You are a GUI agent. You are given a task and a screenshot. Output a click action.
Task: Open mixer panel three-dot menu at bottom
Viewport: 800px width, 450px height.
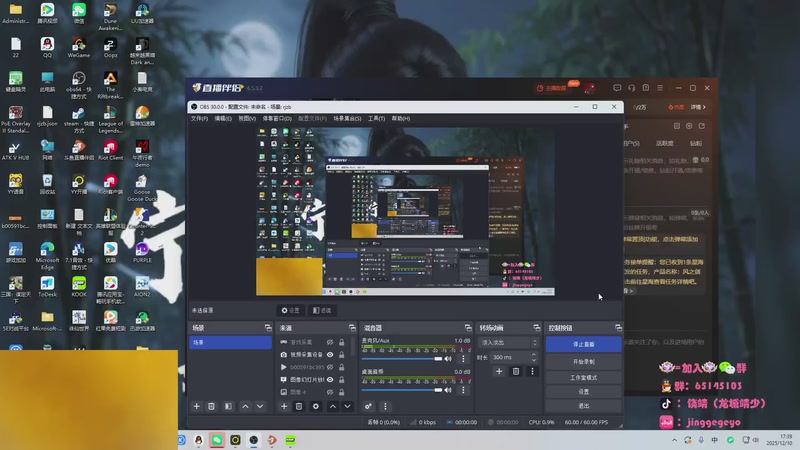pyautogui.click(x=385, y=406)
